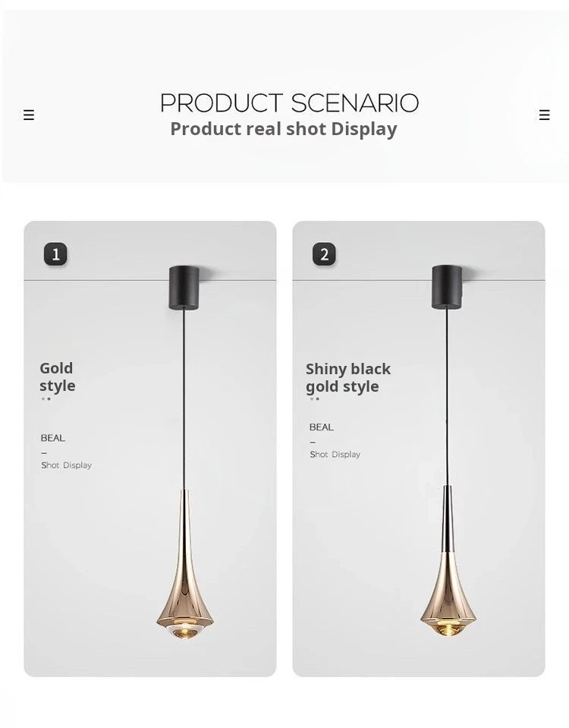Click the dot indicator below Gold style

point(46,399)
